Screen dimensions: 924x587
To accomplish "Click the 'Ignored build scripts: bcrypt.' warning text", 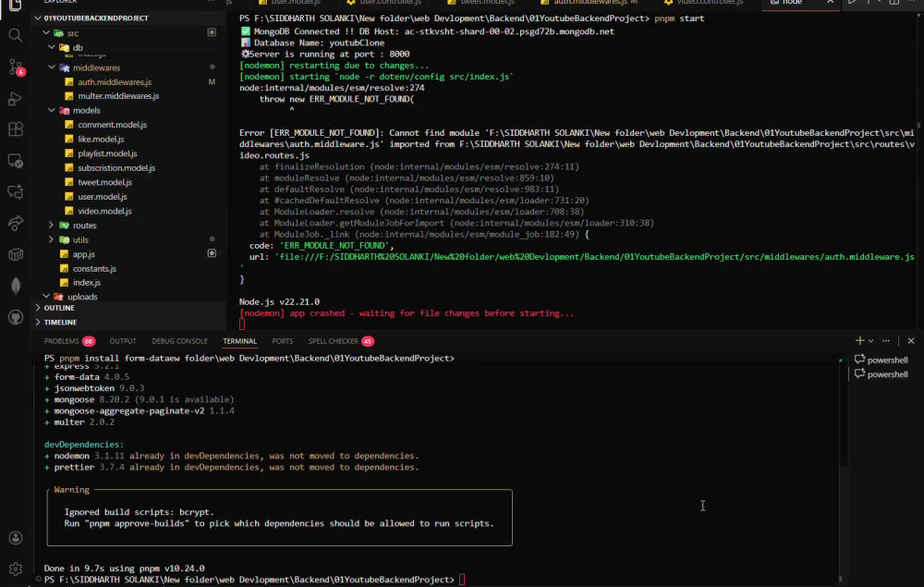I will (x=140, y=512).
